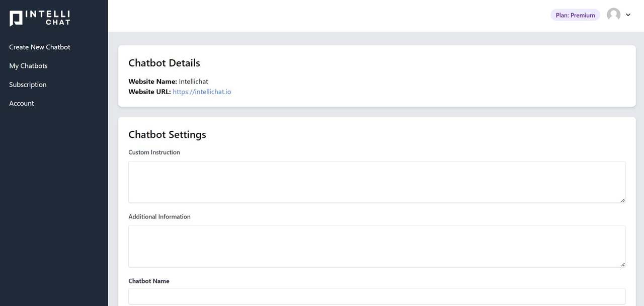Go to My Chatbots

28,66
